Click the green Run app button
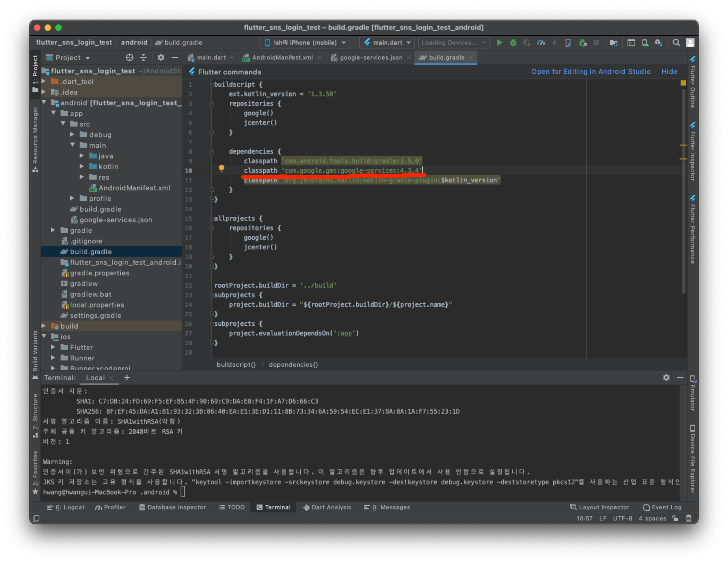Image resolution: width=728 pixels, height=563 pixels. (499, 43)
